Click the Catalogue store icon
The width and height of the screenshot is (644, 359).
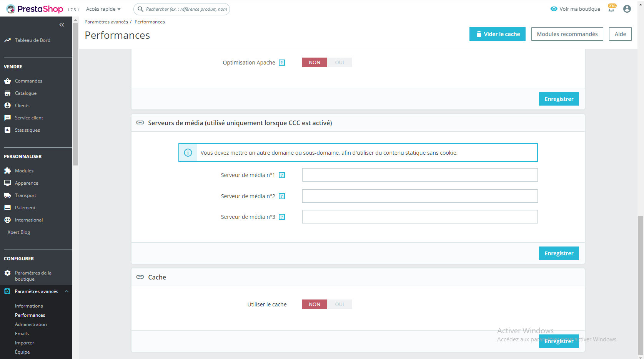[7, 93]
